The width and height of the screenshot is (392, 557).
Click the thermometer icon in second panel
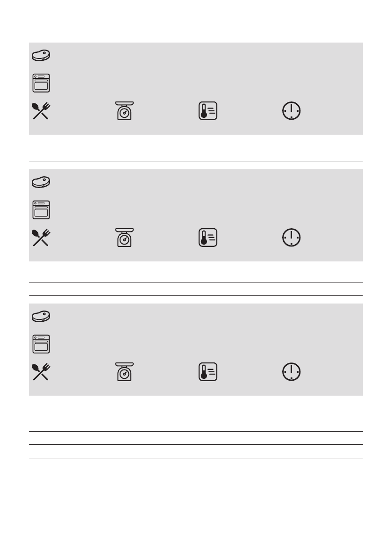pyautogui.click(x=208, y=238)
